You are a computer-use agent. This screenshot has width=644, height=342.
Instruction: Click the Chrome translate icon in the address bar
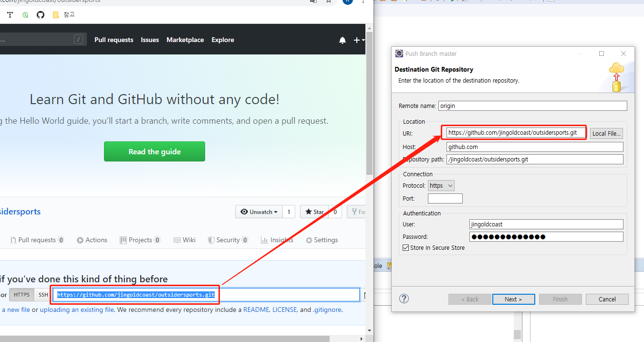[x=313, y=1]
